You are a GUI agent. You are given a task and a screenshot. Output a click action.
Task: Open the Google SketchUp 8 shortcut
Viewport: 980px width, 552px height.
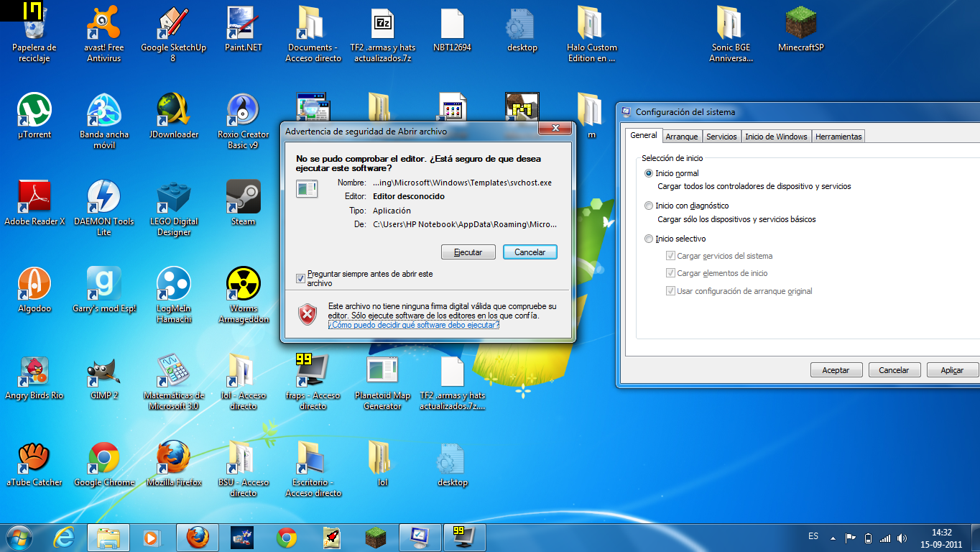pos(173,34)
